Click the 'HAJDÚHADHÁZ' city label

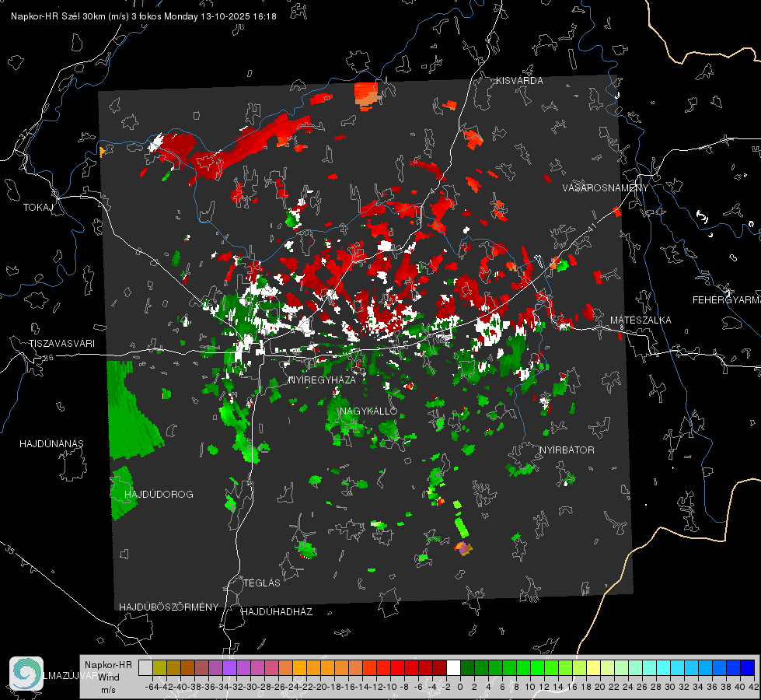[x=277, y=612]
